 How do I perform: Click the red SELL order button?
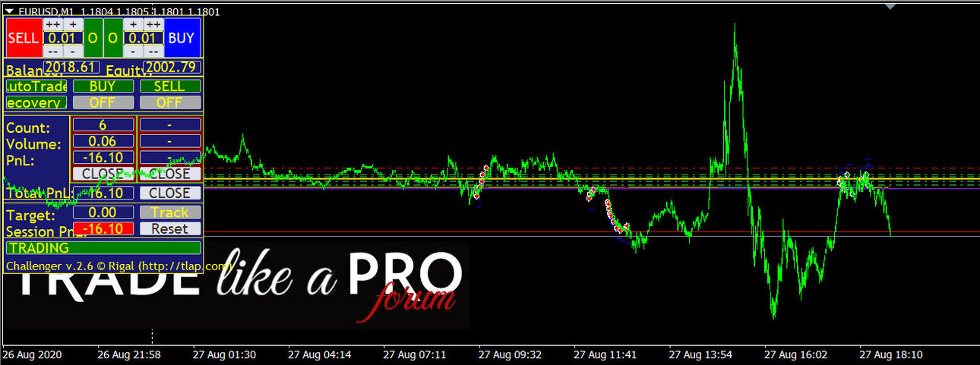tap(24, 38)
